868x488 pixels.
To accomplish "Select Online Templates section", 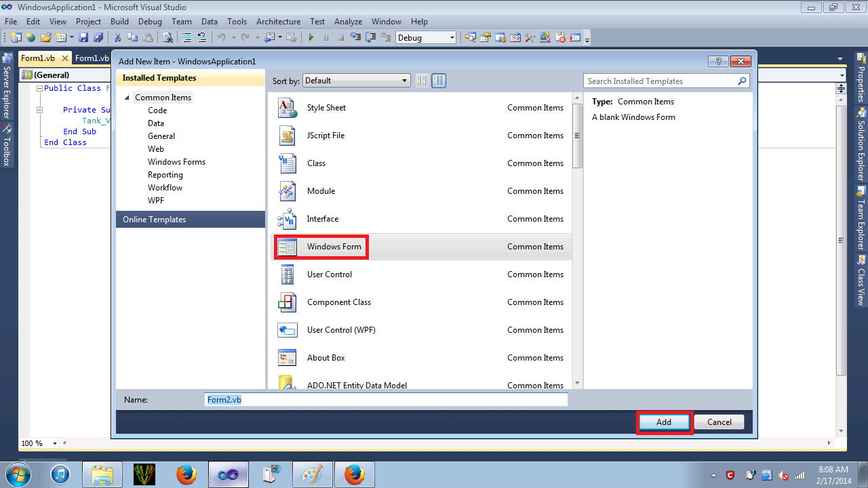I will [190, 220].
